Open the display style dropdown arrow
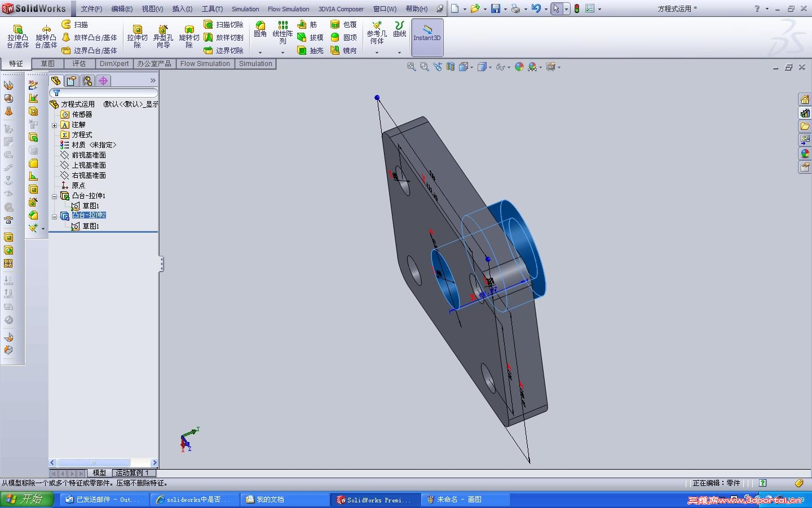Viewport: 812px width, 508px height. pos(491,67)
